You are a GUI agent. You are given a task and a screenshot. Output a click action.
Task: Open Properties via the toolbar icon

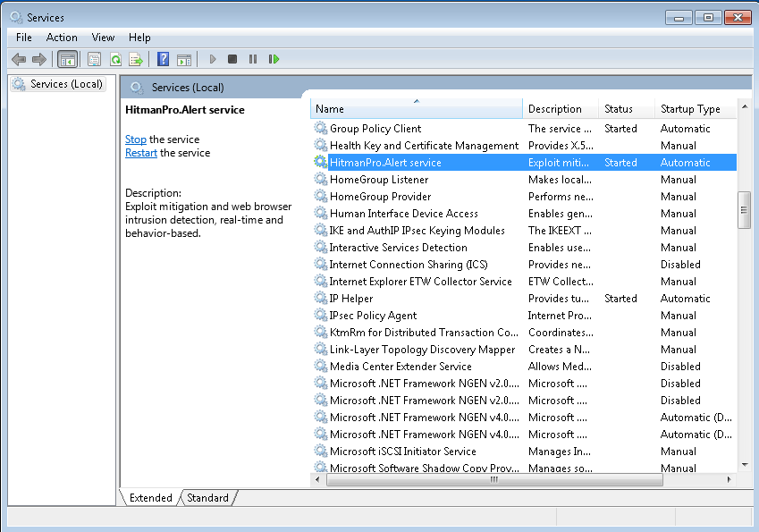(94, 59)
